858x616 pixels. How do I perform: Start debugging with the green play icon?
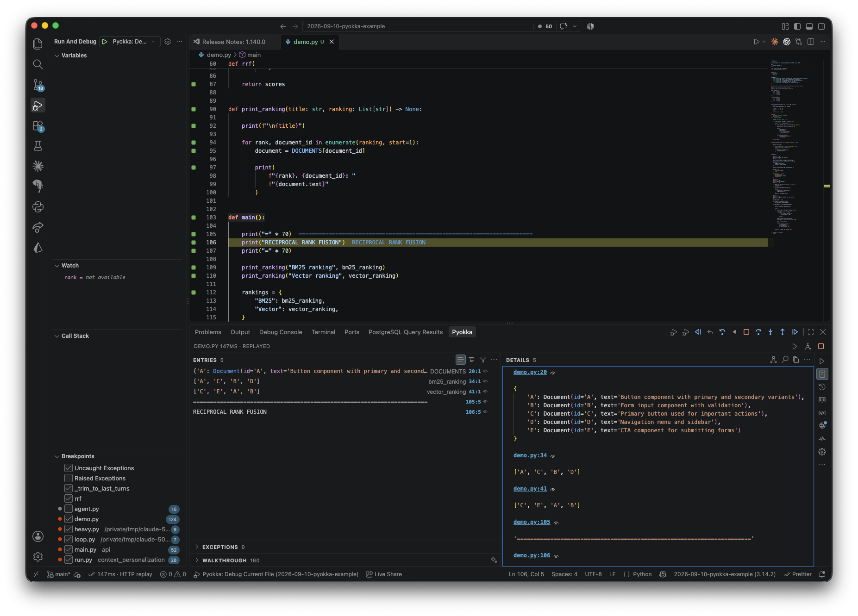[105, 42]
